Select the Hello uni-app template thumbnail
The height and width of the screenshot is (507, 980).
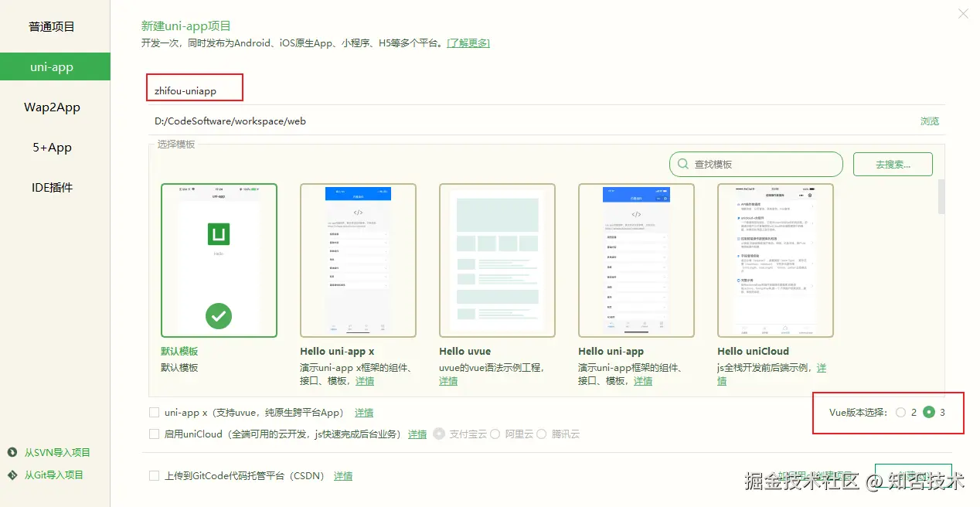point(636,260)
